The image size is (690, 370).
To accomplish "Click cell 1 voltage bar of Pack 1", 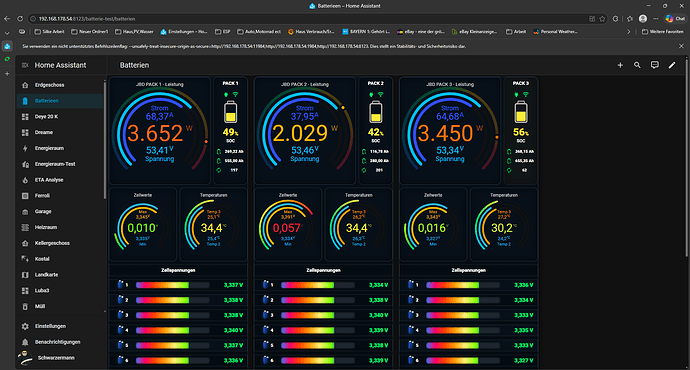I will point(172,285).
